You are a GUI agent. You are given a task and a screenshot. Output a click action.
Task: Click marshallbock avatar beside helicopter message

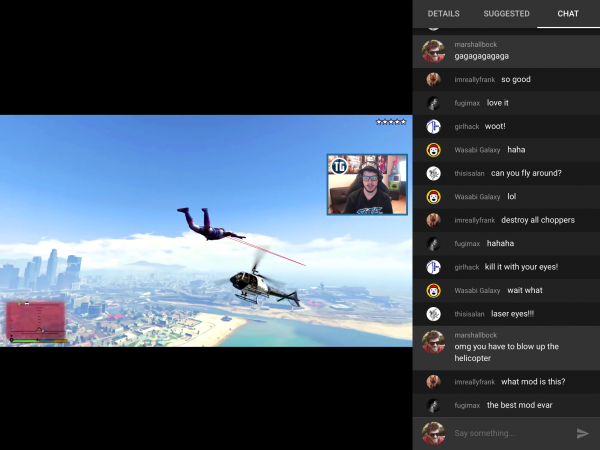tap(433, 342)
